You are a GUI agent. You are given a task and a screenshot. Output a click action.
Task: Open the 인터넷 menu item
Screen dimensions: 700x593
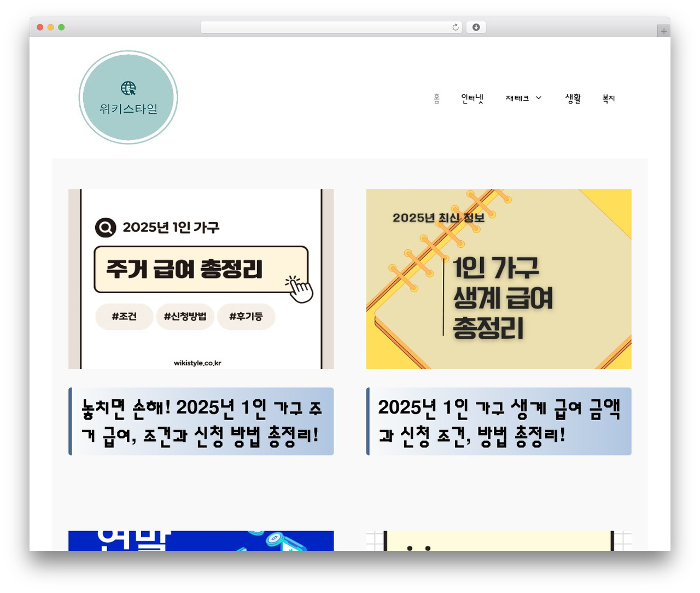coord(472,98)
